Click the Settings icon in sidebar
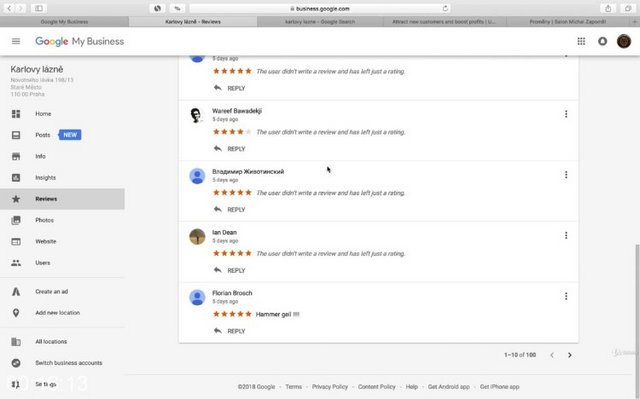Screen dimensions: 640x399 pos(16,384)
